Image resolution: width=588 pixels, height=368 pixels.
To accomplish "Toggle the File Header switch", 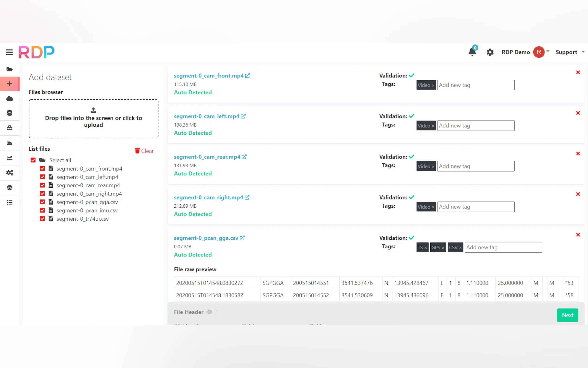I will pos(212,312).
